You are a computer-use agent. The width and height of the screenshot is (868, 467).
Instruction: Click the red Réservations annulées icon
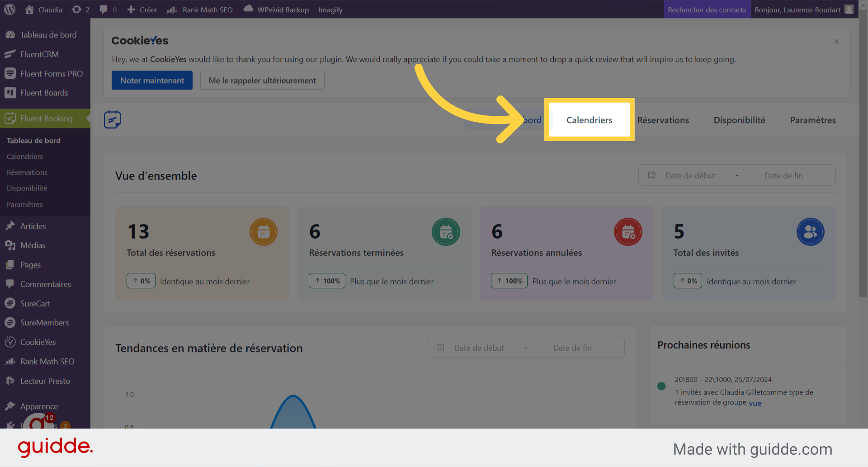628,232
